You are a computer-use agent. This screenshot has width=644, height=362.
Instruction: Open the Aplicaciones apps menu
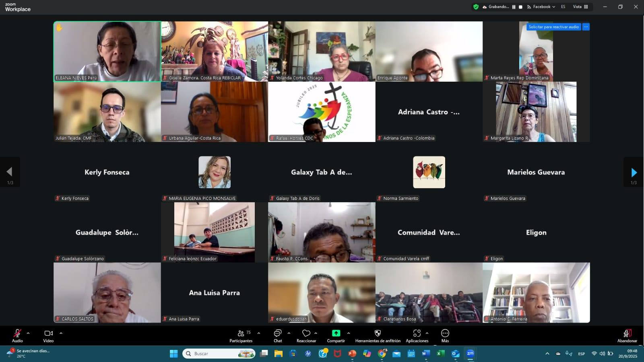coord(417,335)
